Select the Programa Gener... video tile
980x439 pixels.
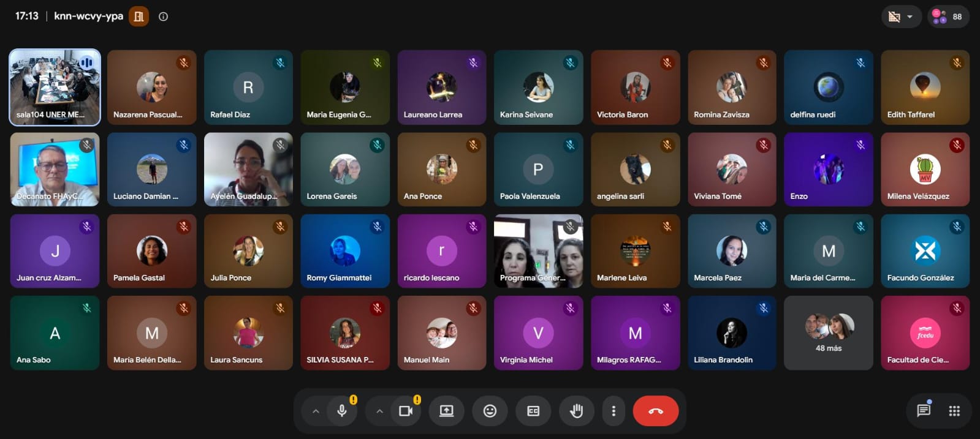(x=538, y=251)
